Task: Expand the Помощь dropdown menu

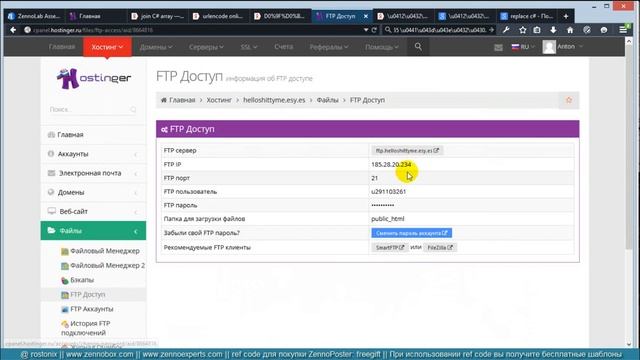Action: 382,47
